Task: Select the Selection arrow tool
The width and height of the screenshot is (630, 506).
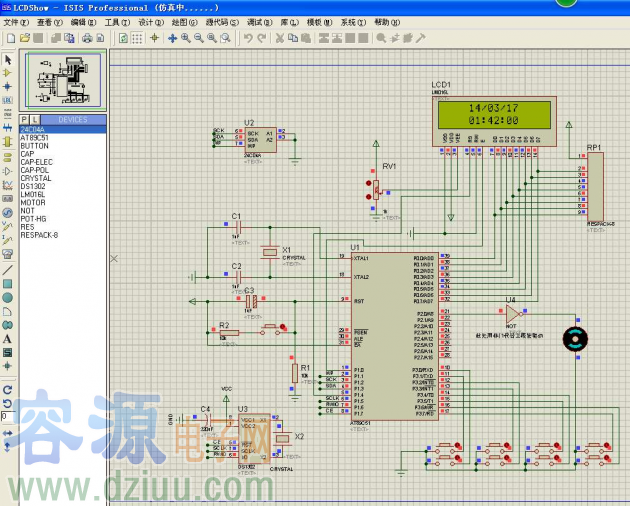Action: [7, 59]
